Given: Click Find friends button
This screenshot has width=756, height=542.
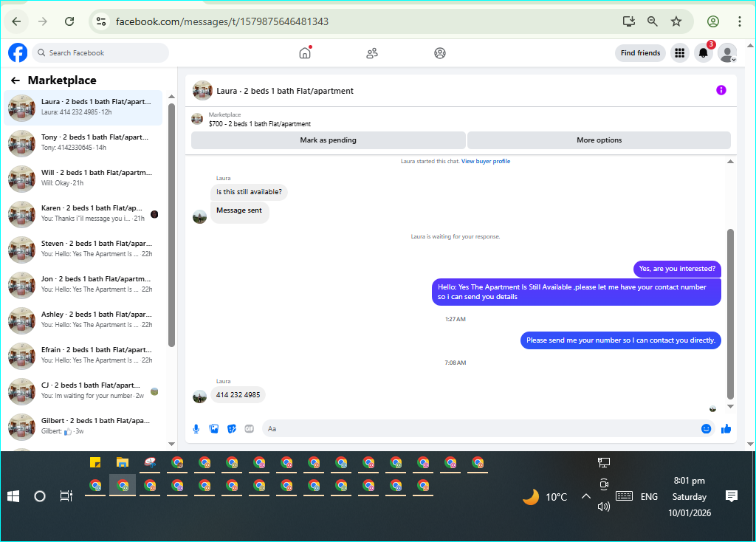Looking at the screenshot, I should (640, 53).
